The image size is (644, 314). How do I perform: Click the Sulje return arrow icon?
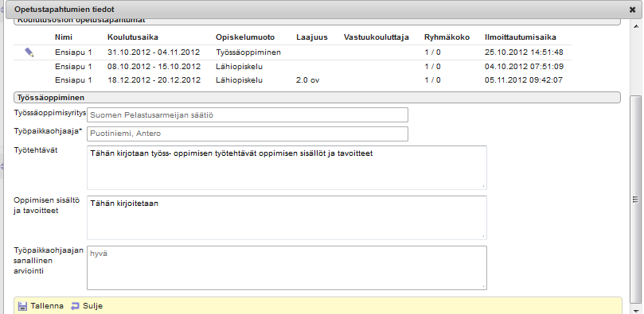tap(75, 306)
